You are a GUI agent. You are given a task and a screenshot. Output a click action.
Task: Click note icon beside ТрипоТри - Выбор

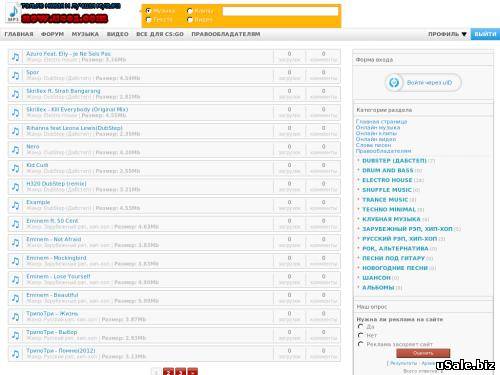(x=15, y=335)
